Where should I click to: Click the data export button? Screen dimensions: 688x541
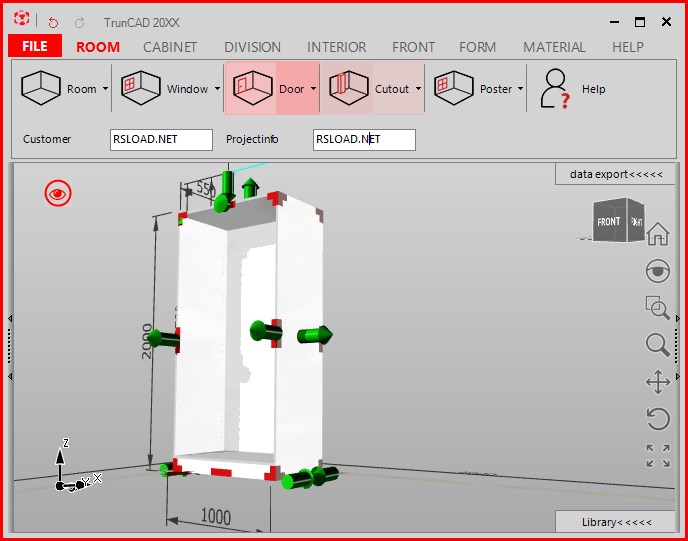615,174
